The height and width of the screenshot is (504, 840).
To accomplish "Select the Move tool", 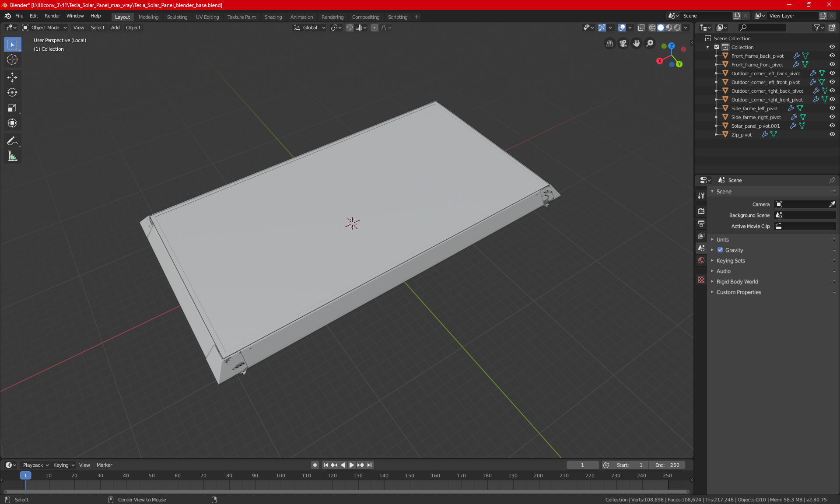I will click(x=12, y=77).
